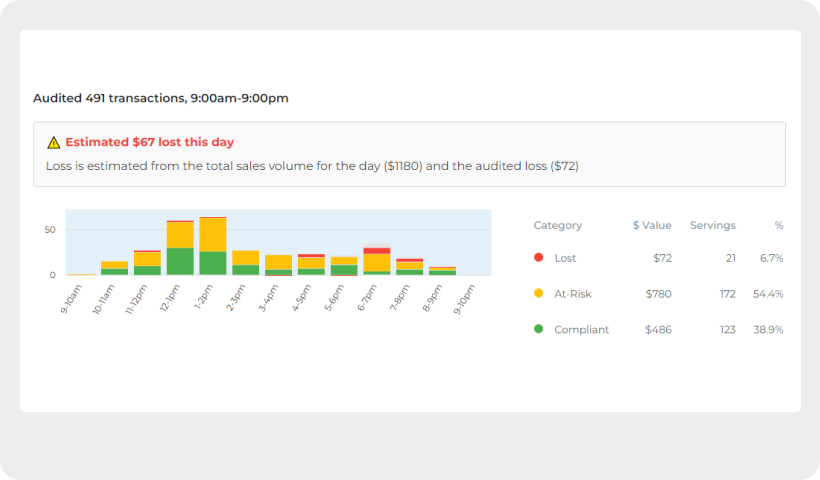This screenshot has height=480, width=820.
Task: Click the 9-10am axis label
Action: (x=72, y=299)
